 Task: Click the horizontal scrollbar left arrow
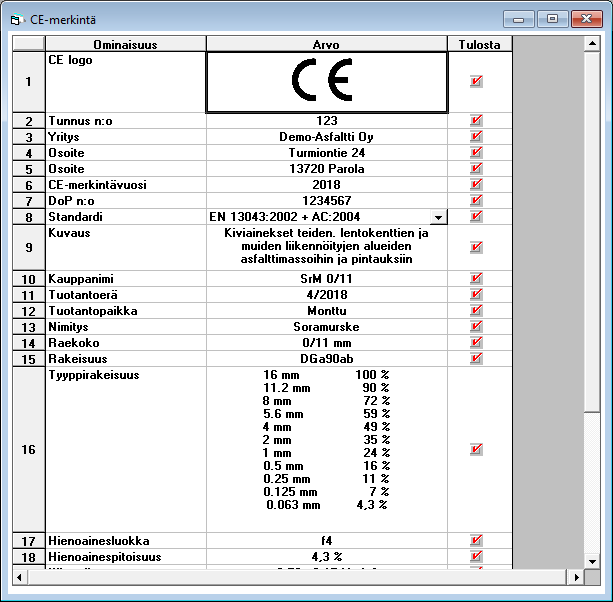point(20,577)
